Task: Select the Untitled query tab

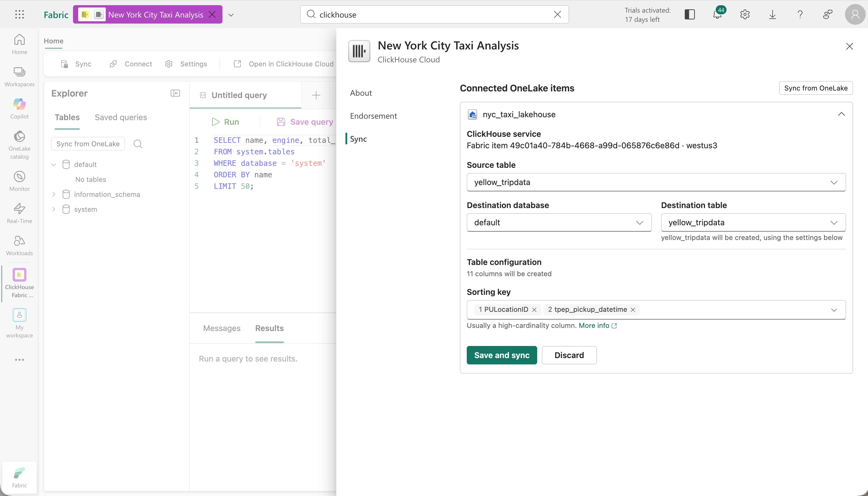Action: pyautogui.click(x=245, y=95)
